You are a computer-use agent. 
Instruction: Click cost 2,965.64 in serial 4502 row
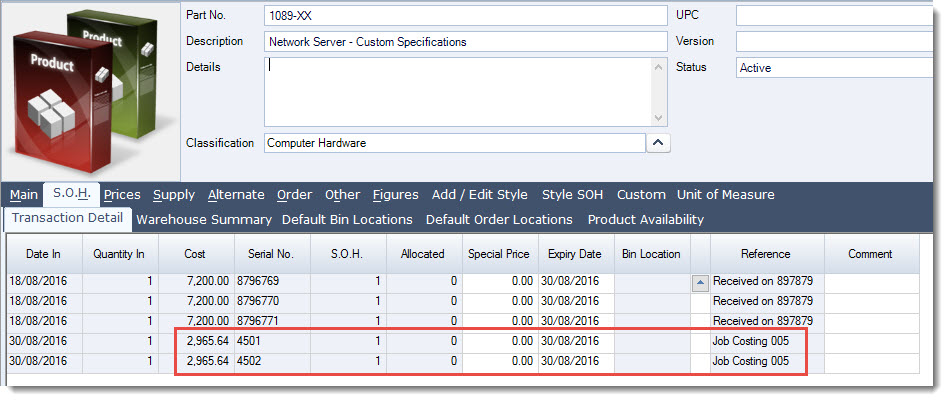(x=196, y=361)
